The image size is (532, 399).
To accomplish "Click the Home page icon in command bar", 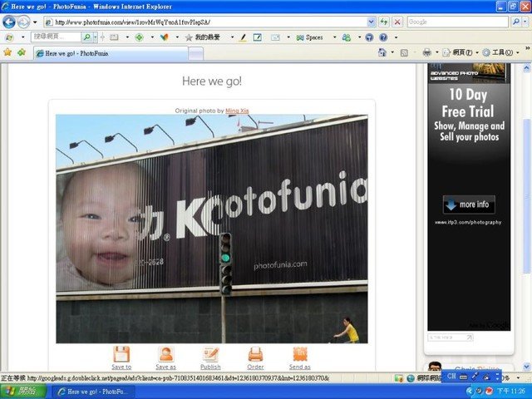I will [x=382, y=52].
